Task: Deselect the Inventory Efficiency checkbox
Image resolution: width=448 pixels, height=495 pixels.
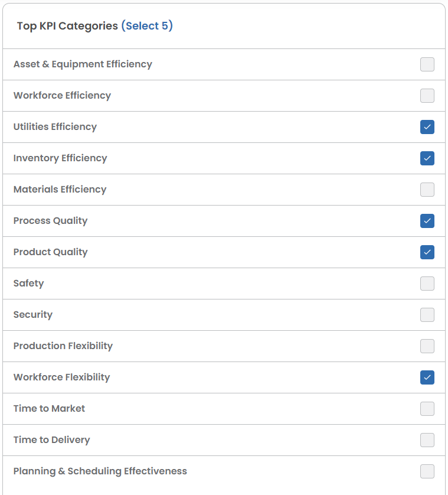Action: pyautogui.click(x=427, y=158)
